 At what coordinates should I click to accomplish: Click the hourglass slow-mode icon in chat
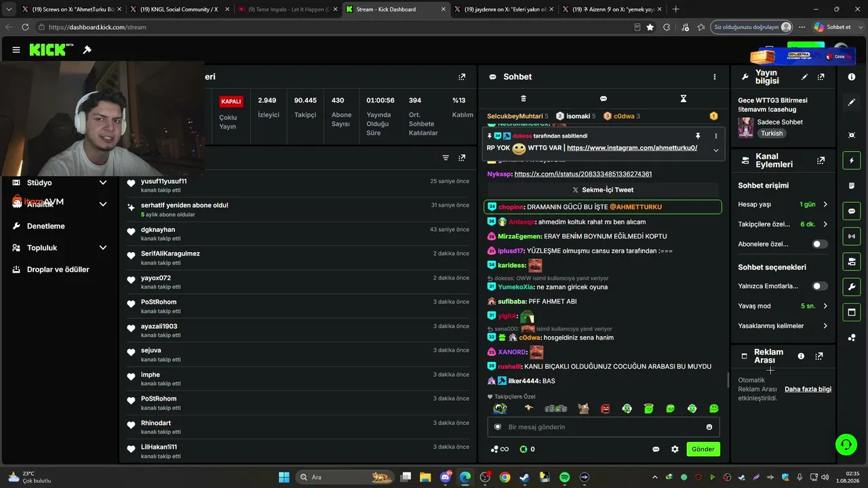click(x=684, y=99)
